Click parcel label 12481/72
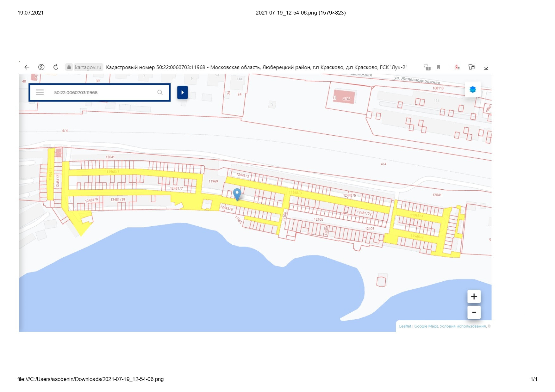Image resolution: width=555 pixels, height=392 pixels. coord(364,213)
